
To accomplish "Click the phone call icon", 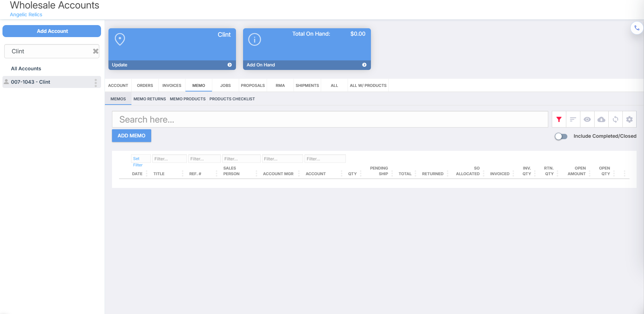I will click(637, 28).
